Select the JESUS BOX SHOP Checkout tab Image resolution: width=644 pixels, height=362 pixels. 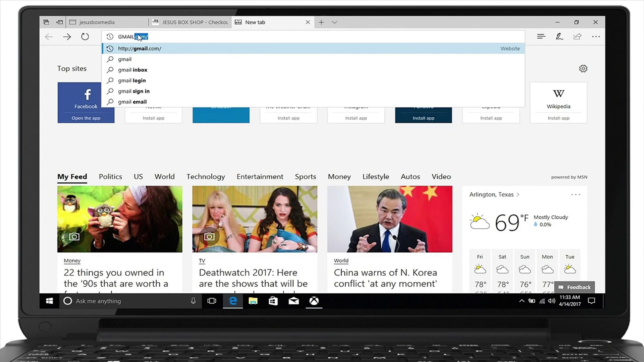(x=191, y=22)
